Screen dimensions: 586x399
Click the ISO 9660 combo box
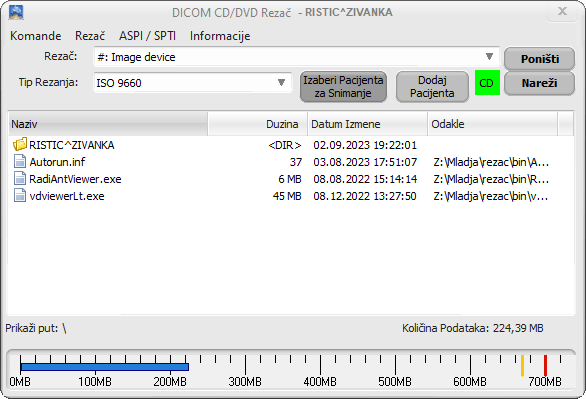[192, 83]
